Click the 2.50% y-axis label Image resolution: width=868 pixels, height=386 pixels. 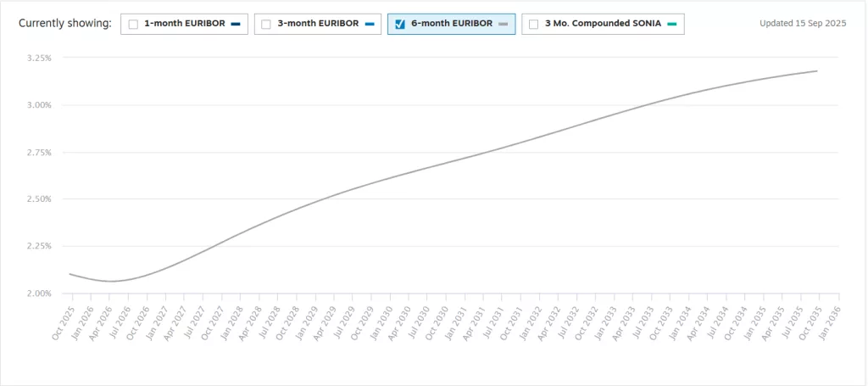(40, 199)
